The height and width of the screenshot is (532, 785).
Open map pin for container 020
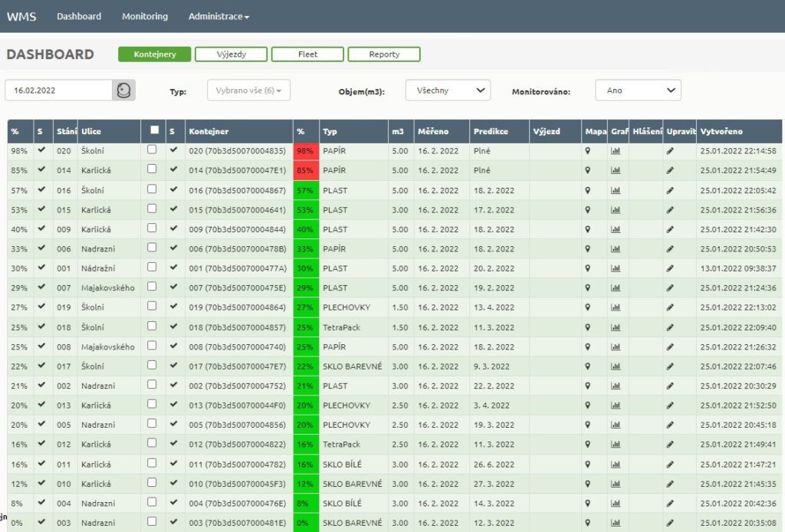pos(588,151)
